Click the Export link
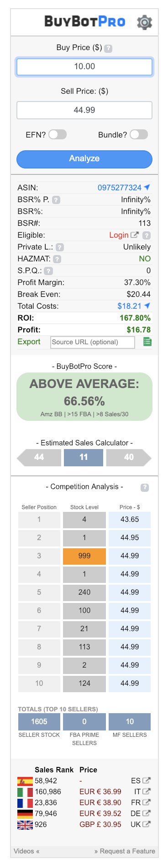 point(29,342)
